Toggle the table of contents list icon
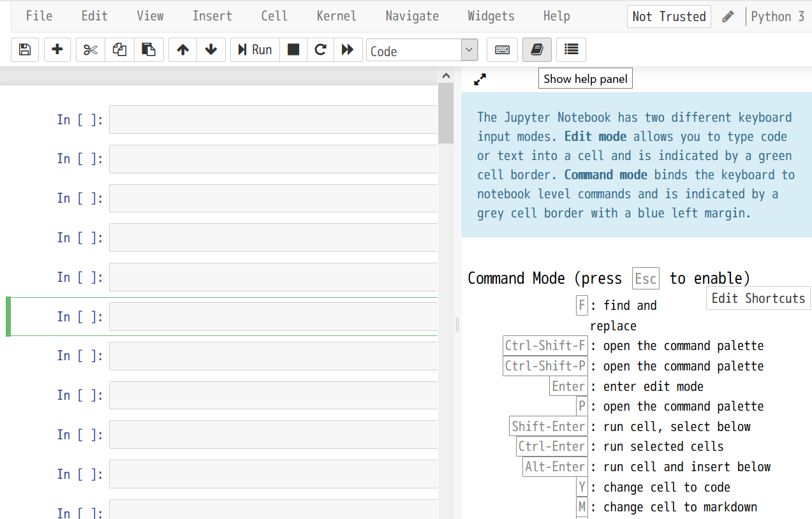 click(x=571, y=50)
